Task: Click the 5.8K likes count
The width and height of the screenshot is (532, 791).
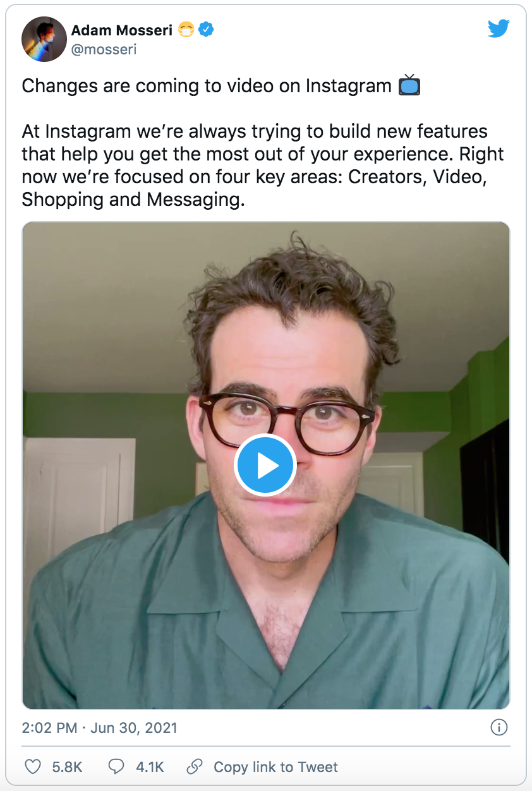Action: tap(67, 767)
